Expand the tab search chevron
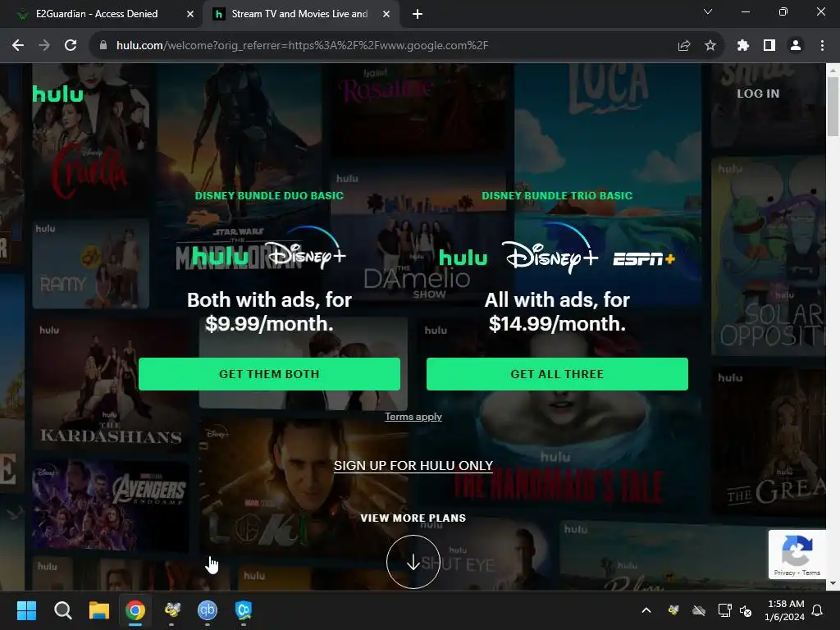The height and width of the screenshot is (630, 840). [708, 11]
